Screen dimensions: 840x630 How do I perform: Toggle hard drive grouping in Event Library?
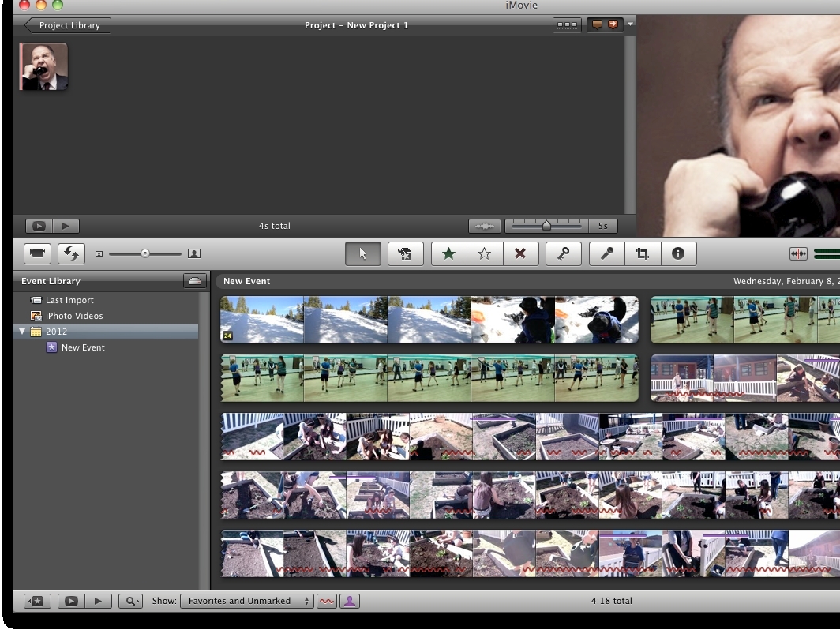tap(195, 281)
